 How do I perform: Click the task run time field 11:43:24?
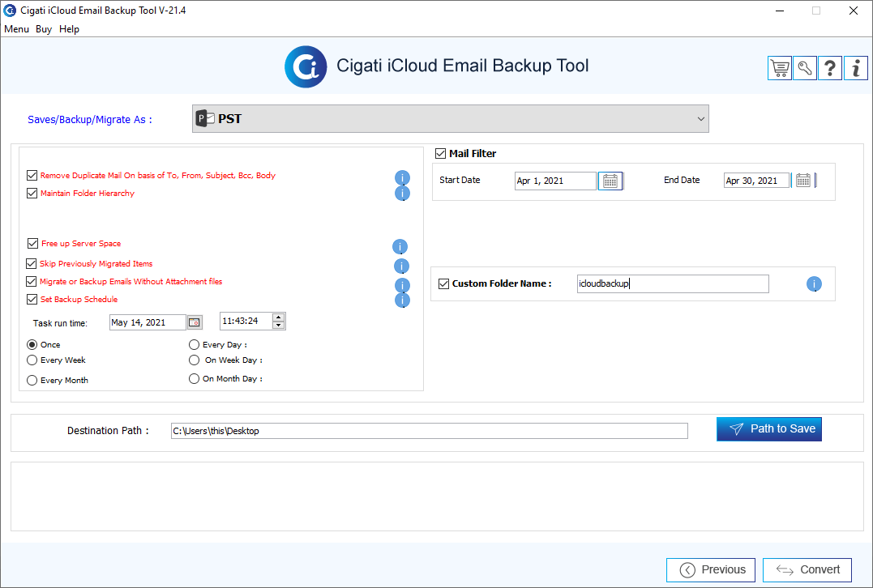click(246, 321)
